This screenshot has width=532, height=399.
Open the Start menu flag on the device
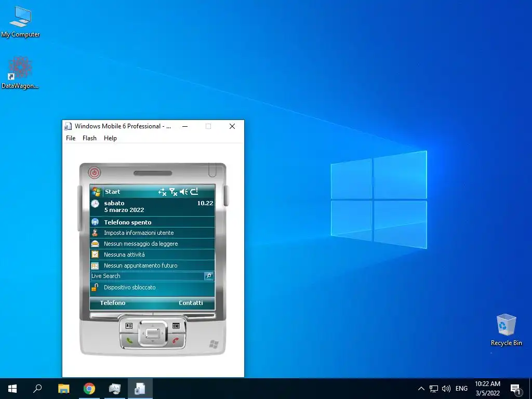click(96, 192)
